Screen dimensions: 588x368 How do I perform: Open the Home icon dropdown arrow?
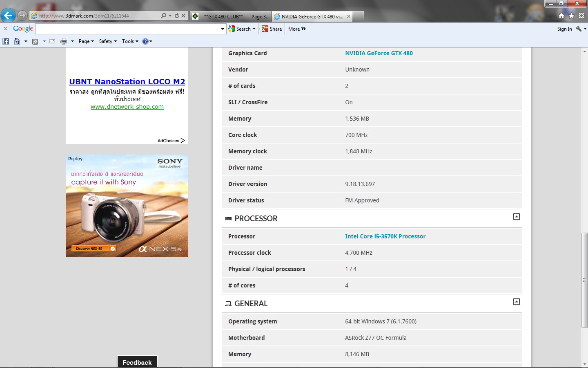(x=26, y=41)
